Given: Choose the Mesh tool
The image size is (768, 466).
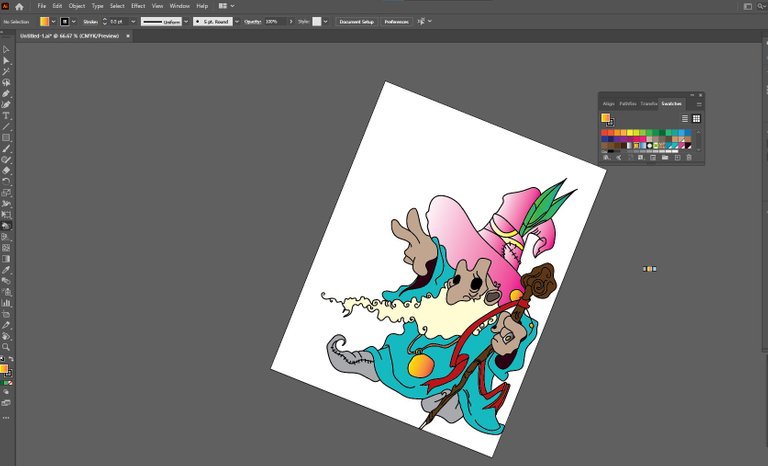Looking at the screenshot, I should click(x=6, y=248).
